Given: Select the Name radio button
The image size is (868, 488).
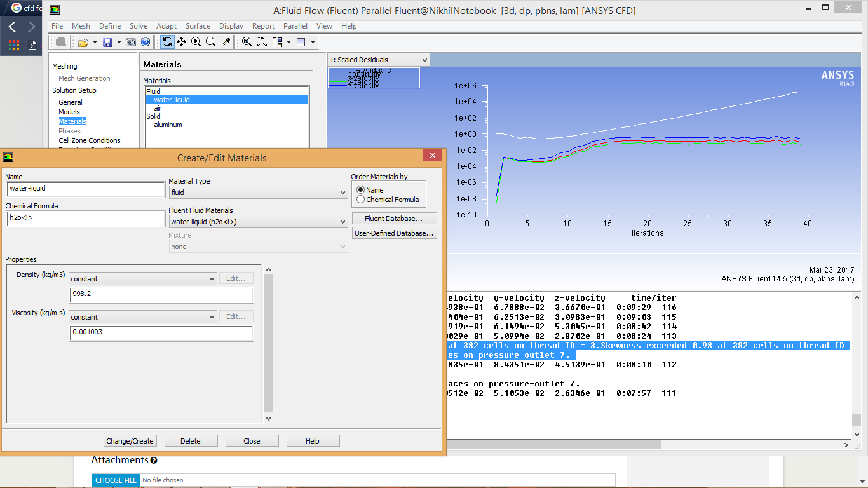Looking at the screenshot, I should click(x=360, y=189).
